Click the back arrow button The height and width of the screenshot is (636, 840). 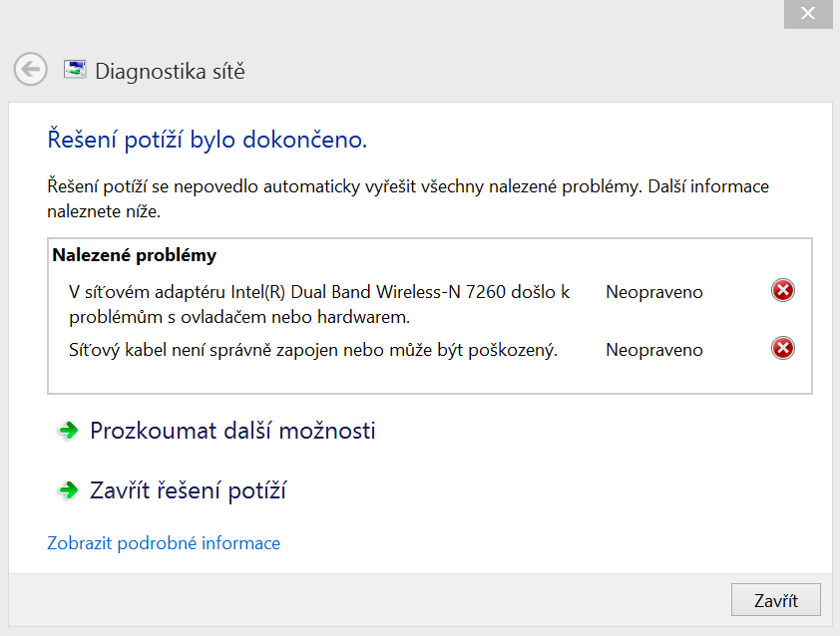point(31,69)
